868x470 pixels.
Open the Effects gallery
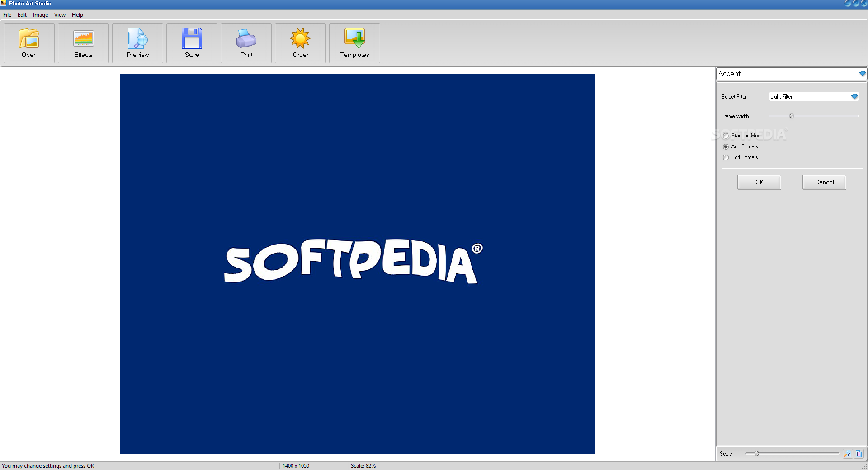click(83, 43)
